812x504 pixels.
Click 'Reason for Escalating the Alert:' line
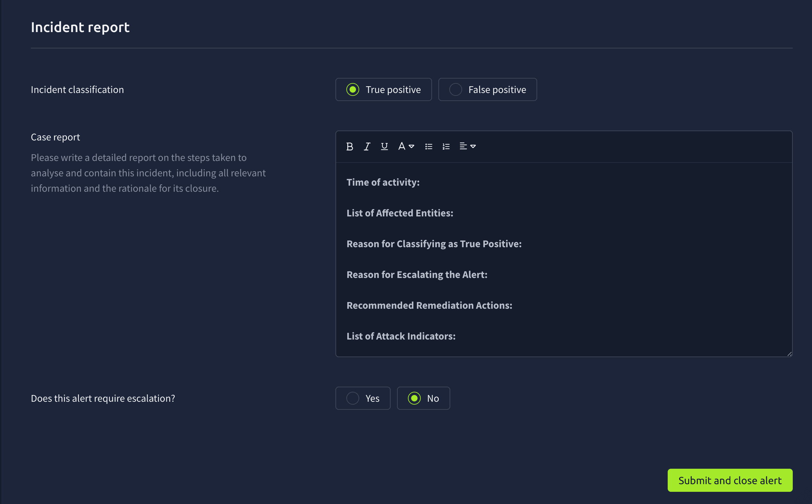417,275
